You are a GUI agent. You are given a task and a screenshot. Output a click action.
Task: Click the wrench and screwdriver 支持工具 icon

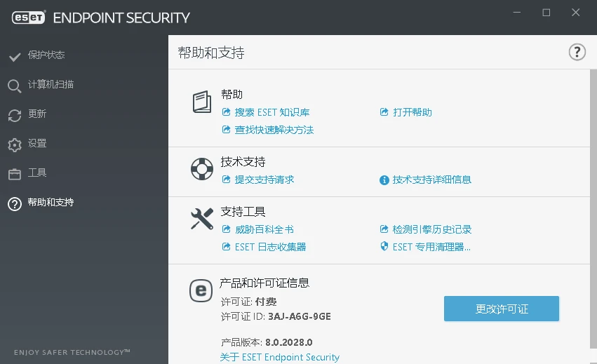tap(202, 219)
